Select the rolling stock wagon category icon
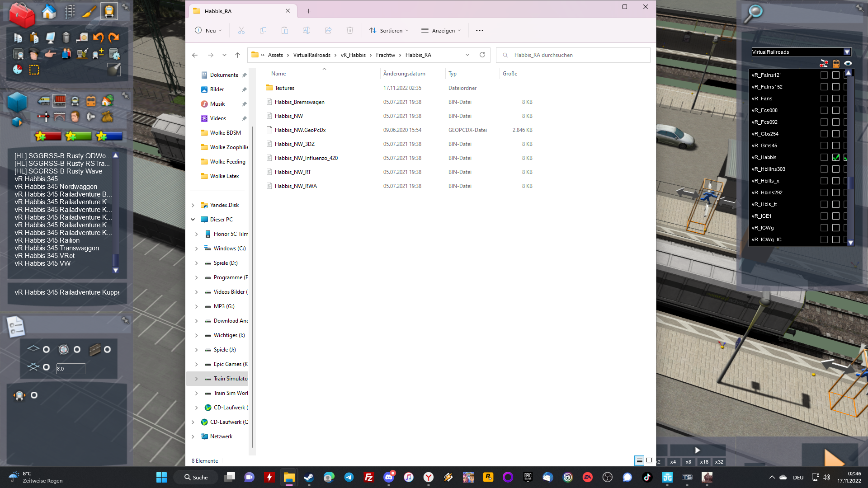This screenshot has width=868, height=488. point(59,101)
